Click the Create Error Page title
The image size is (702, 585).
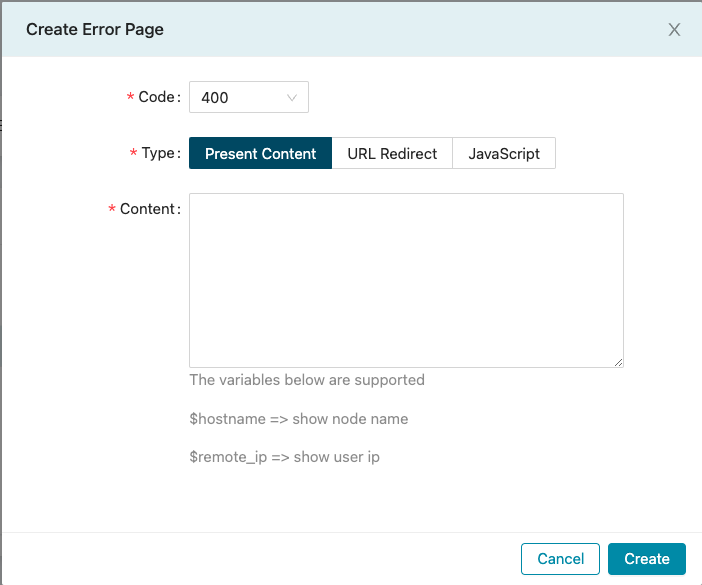click(x=95, y=30)
